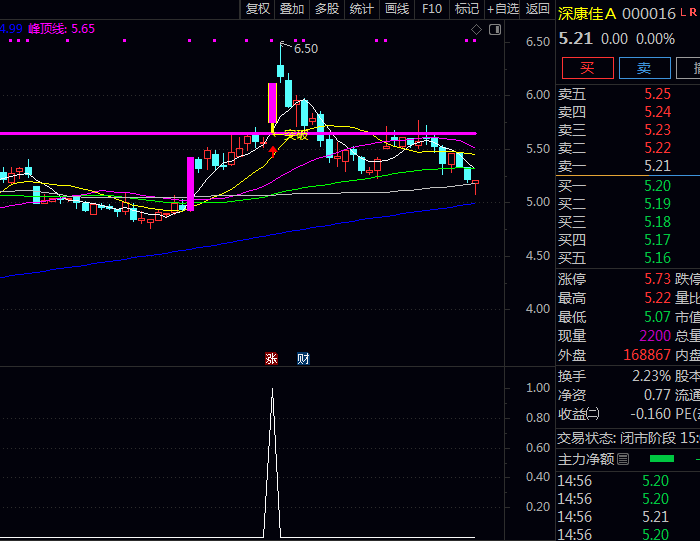Open the 统计 statistics tool
This screenshot has height=541, width=700.
pyautogui.click(x=361, y=9)
